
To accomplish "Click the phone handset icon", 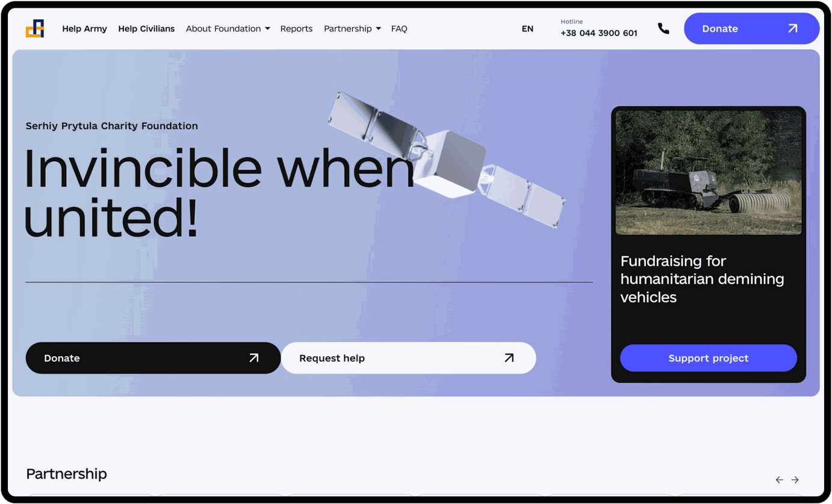I will click(663, 28).
